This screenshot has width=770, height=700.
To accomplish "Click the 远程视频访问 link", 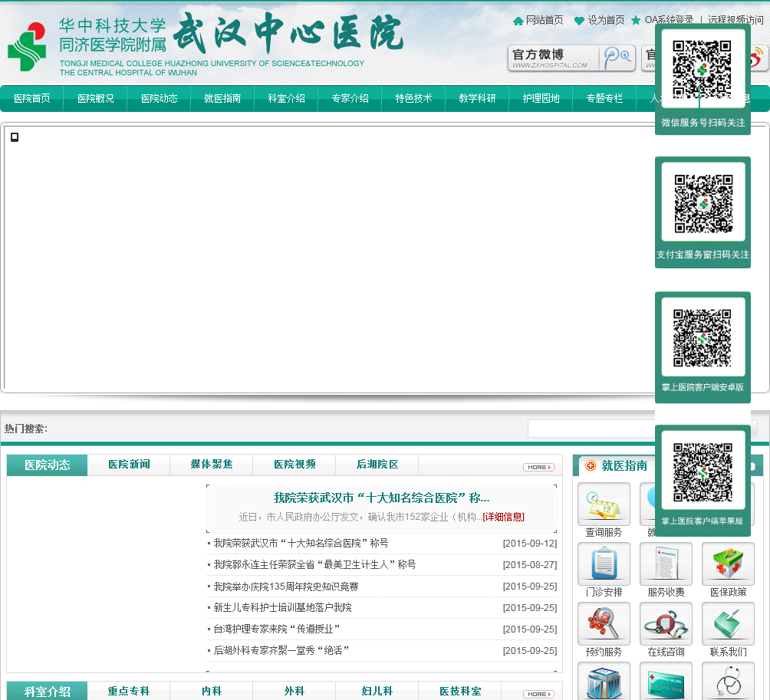I will tap(735, 20).
